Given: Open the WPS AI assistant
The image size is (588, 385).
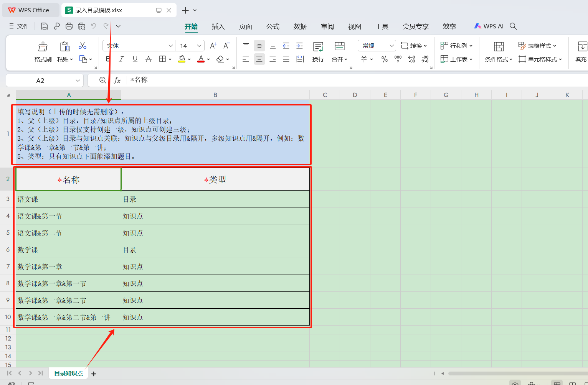Looking at the screenshot, I should (x=489, y=26).
